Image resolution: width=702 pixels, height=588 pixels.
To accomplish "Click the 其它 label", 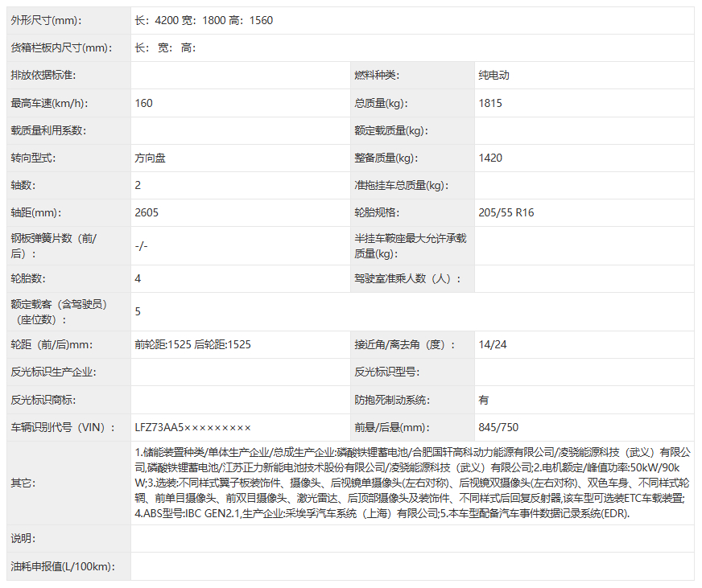I will point(23,483).
